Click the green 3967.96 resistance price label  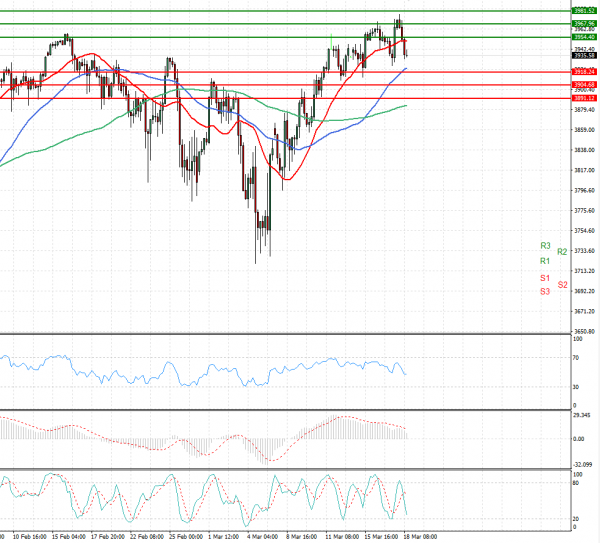click(x=584, y=24)
